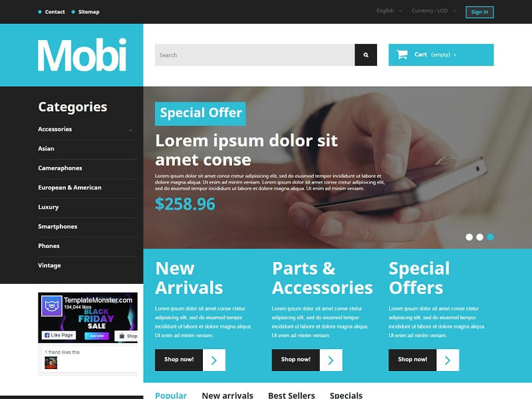Select the third blue slider dot
532x399 pixels.
490,237
